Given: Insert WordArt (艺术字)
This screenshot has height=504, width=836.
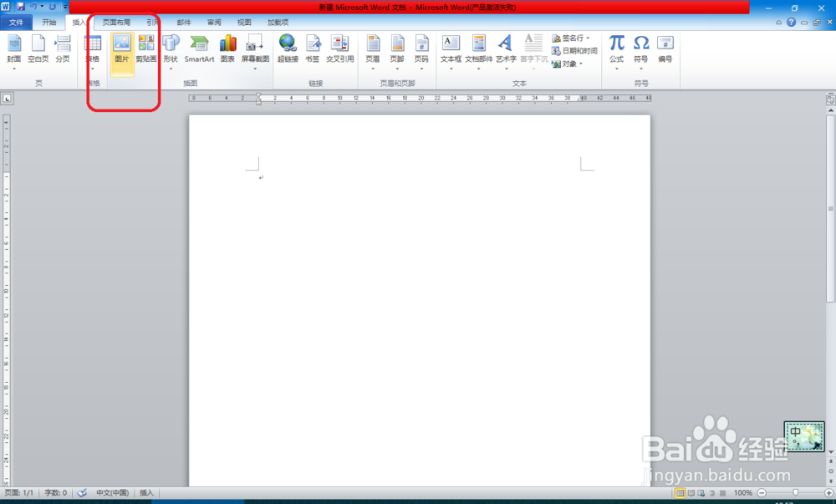Looking at the screenshot, I should pyautogui.click(x=506, y=51).
